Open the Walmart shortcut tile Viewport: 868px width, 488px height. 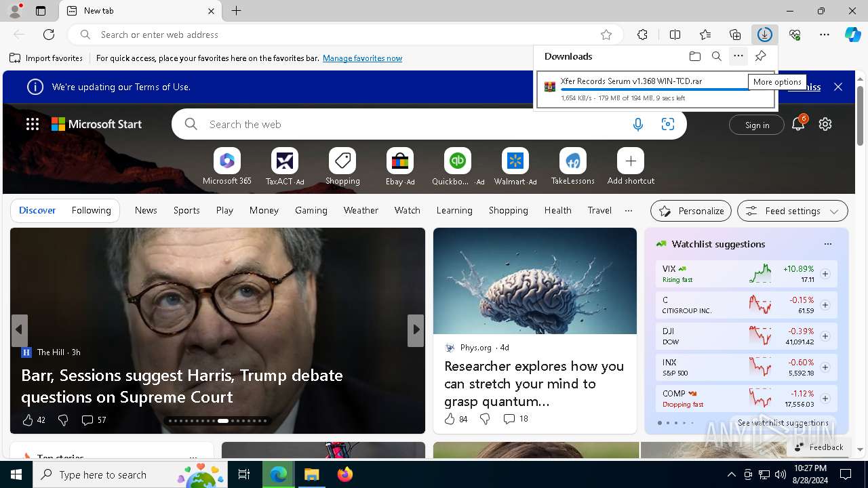click(x=515, y=167)
